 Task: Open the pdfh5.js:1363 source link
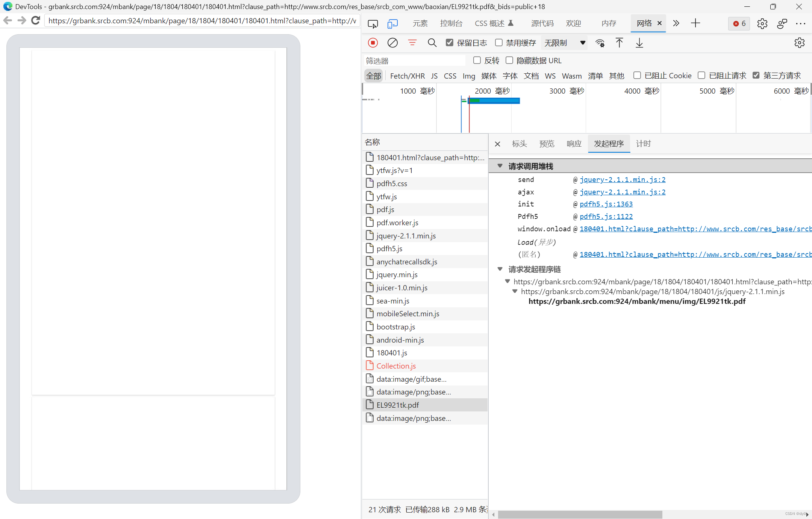pos(606,204)
